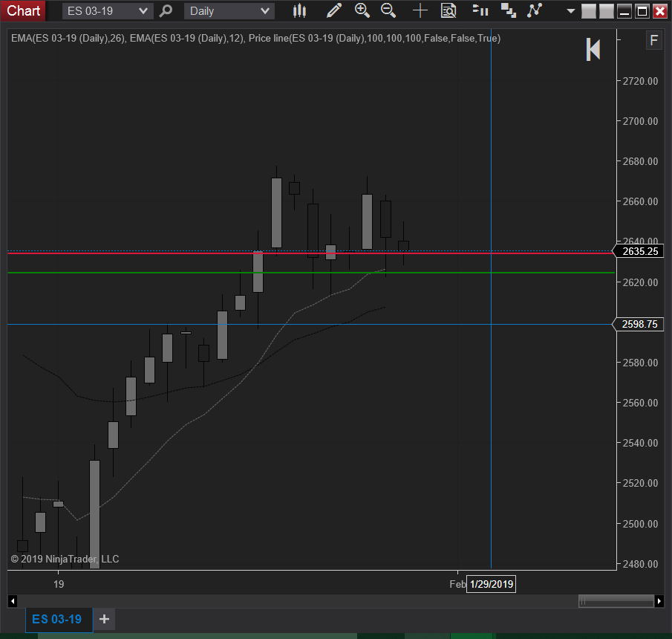Click the second gray window link button
Viewport: 672px width, 639px height.
[607, 11]
